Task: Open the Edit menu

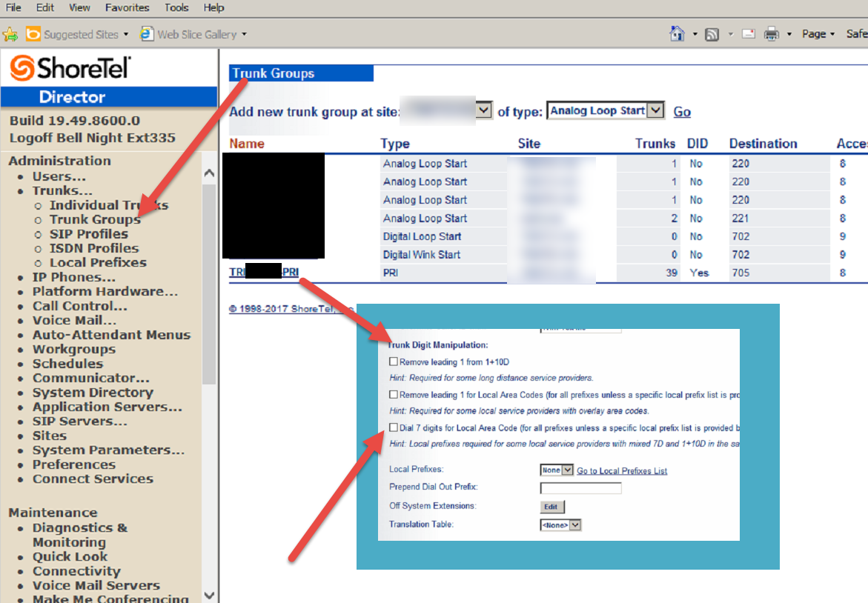Action: click(x=44, y=7)
